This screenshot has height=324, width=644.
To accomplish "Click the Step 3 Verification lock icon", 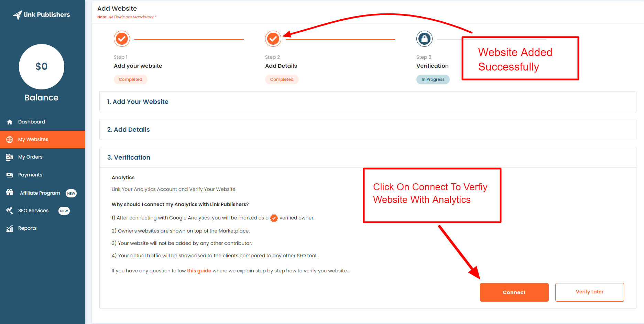I will pos(424,39).
